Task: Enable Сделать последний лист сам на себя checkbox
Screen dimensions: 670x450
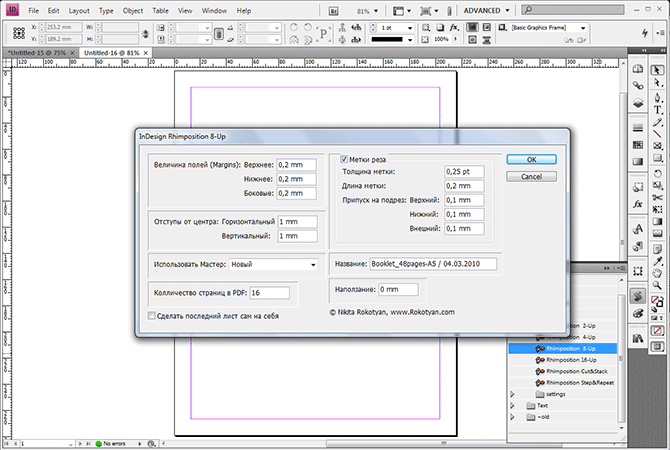Action: pos(151,315)
